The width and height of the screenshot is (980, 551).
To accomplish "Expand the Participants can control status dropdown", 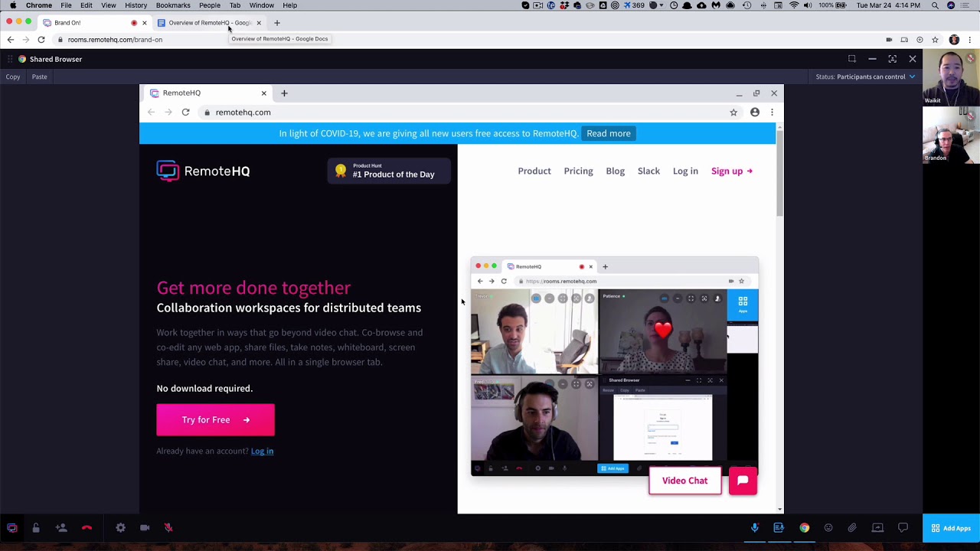I will pyautogui.click(x=865, y=77).
